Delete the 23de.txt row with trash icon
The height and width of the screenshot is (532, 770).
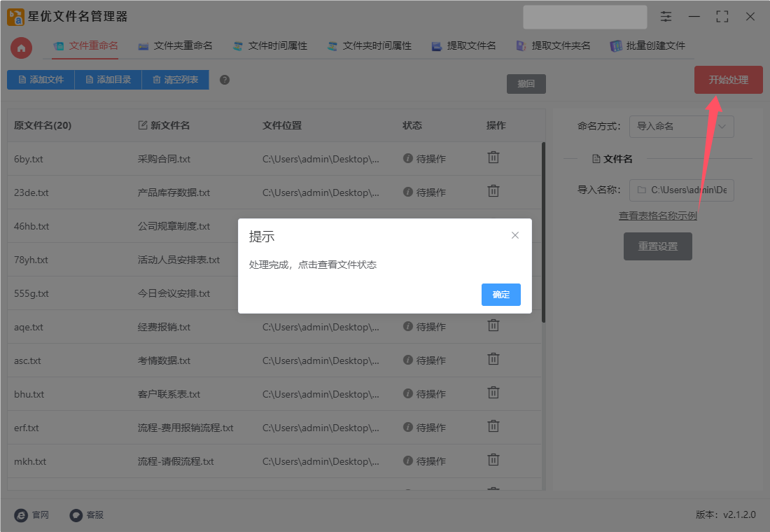pyautogui.click(x=493, y=190)
